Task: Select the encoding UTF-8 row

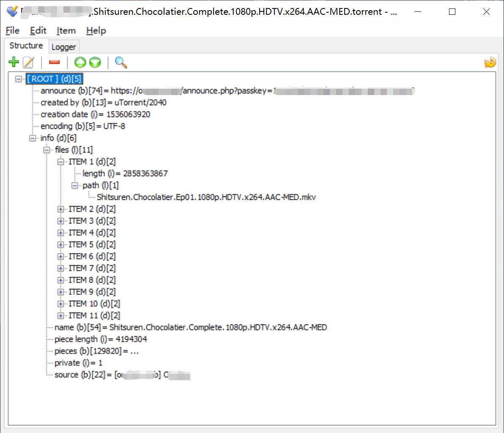Action: coord(82,126)
